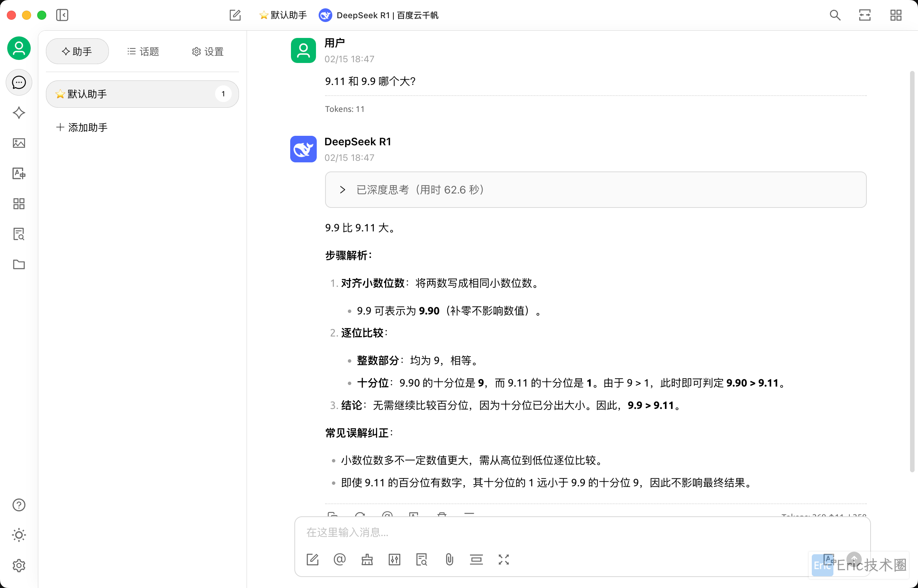Switch to the 话题 tab
Screen dimensions: 918x588
point(143,51)
